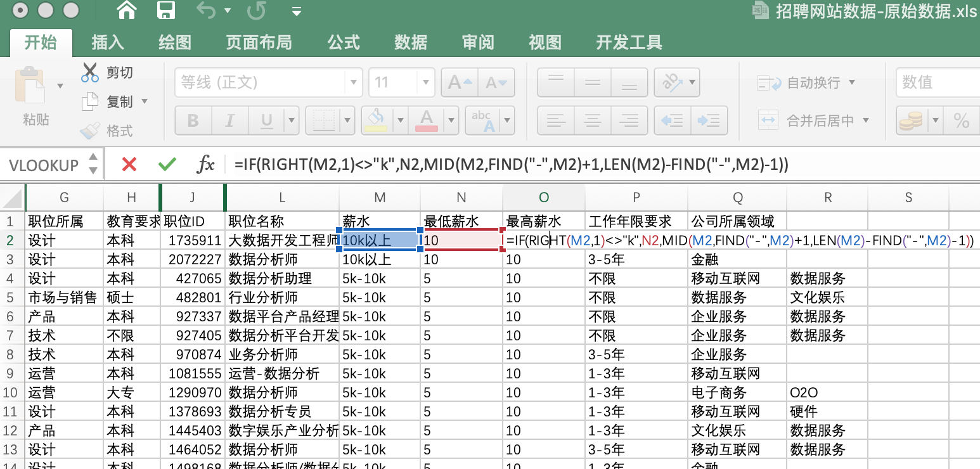Toggle Italic formatting
This screenshot has width=980, height=469.
(x=229, y=120)
